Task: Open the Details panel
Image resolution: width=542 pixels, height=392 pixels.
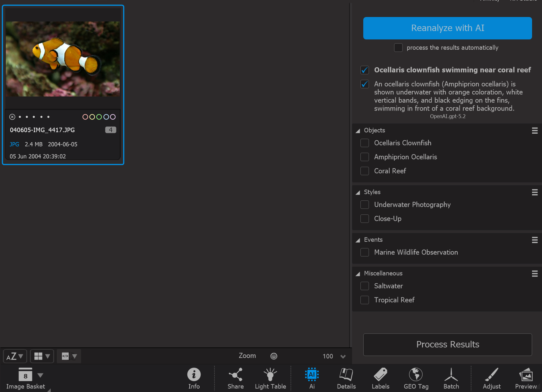Action: tap(346, 378)
